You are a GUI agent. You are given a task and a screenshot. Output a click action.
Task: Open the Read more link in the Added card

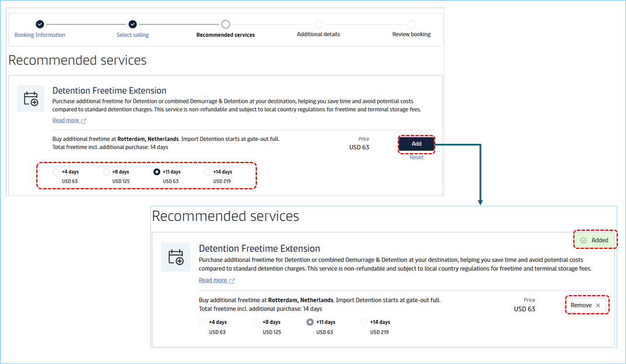[x=213, y=280]
